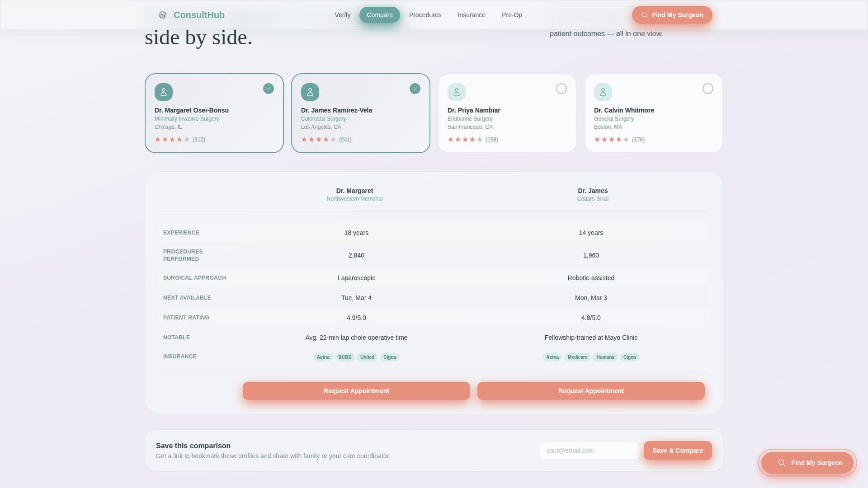This screenshot has height=488, width=868.
Task: Click the 'Laparoscopic' approach value
Action: point(356,278)
